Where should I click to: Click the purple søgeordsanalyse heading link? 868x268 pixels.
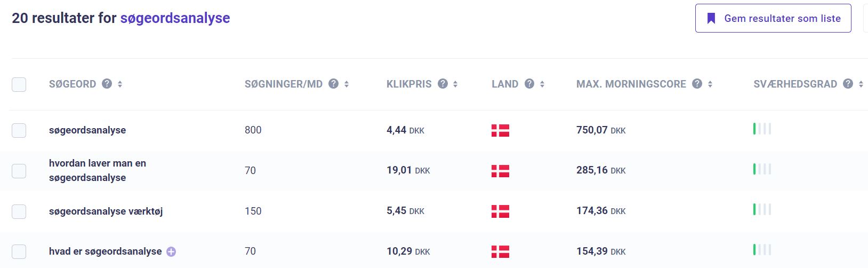click(175, 18)
